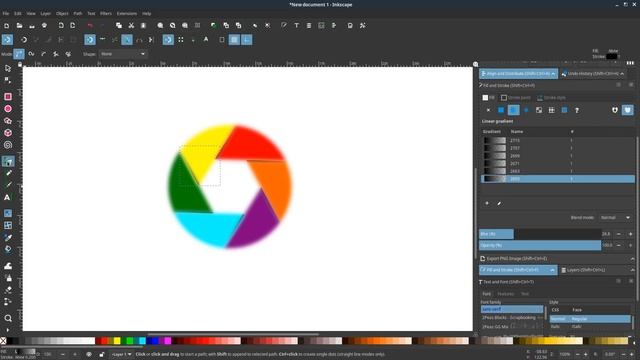The height and width of the screenshot is (360, 640).
Task: Decrease opacity value with minus button
Action: [619, 246]
